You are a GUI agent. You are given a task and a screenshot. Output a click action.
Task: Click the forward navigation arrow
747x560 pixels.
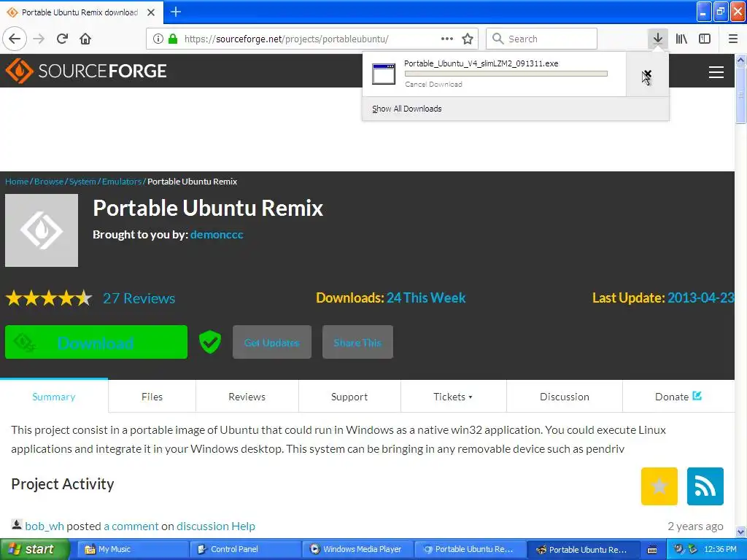pyautogui.click(x=39, y=39)
